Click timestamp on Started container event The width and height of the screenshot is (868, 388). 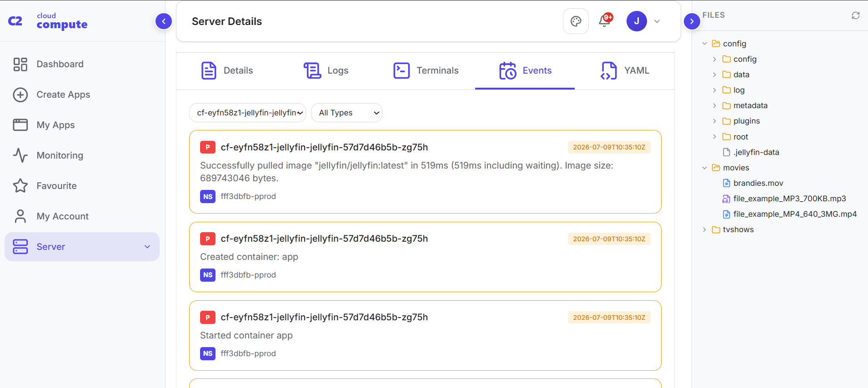coord(609,318)
